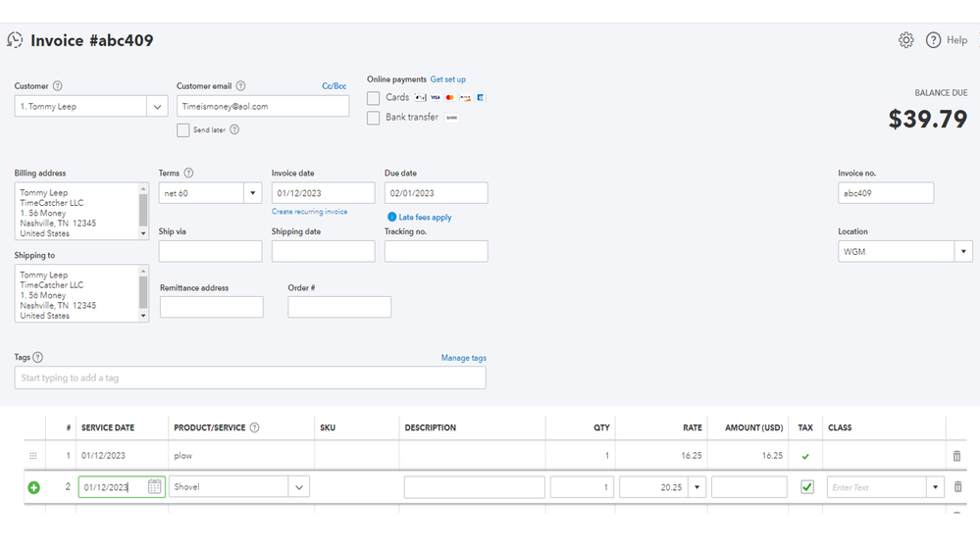The image size is (980, 551).
Task: Open the Manage tags link
Action: [x=463, y=358]
